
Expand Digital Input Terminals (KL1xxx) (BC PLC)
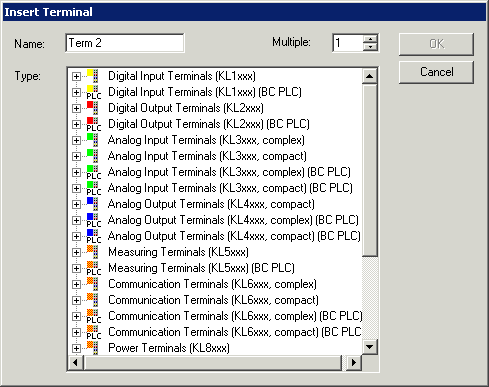pos(76,92)
